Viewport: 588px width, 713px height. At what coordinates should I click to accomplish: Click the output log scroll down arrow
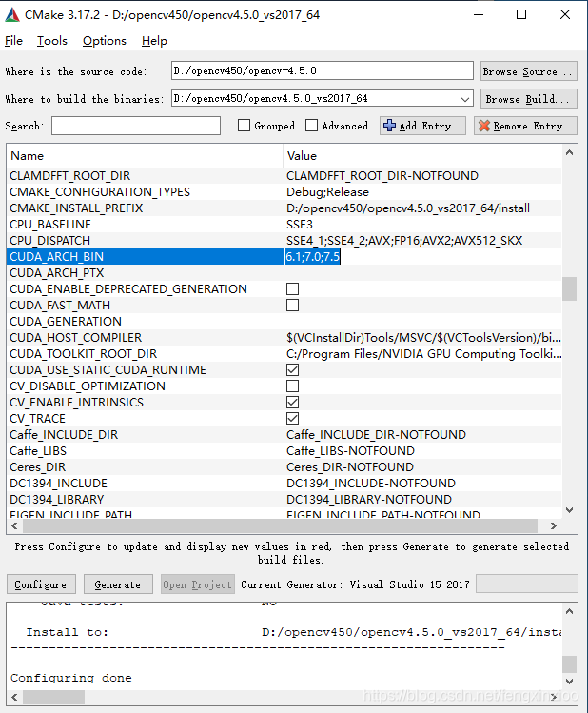[x=569, y=682]
